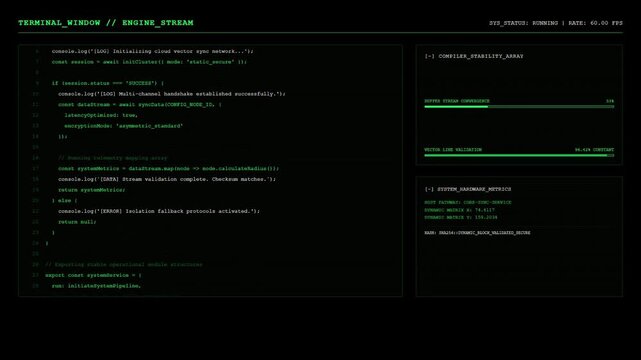Image resolution: width=641 pixels, height=360 pixels.
Task: Click the telemetry mapping array comment line
Action: [112, 158]
